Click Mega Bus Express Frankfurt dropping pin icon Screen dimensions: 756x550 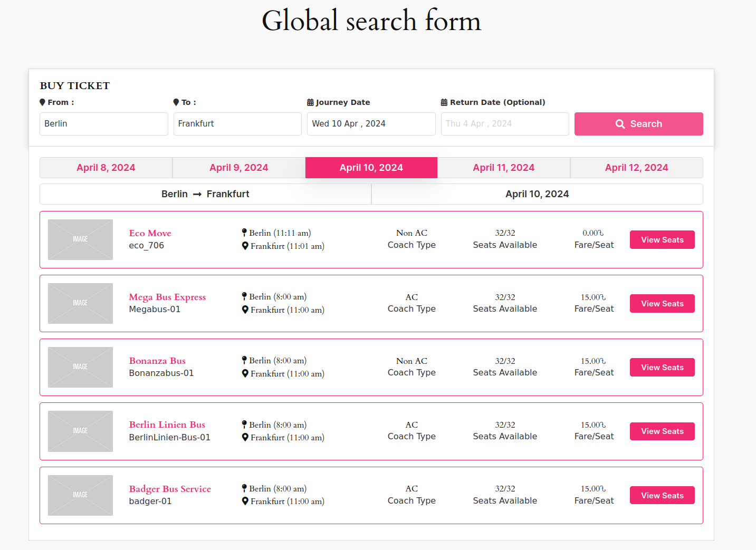click(x=245, y=310)
